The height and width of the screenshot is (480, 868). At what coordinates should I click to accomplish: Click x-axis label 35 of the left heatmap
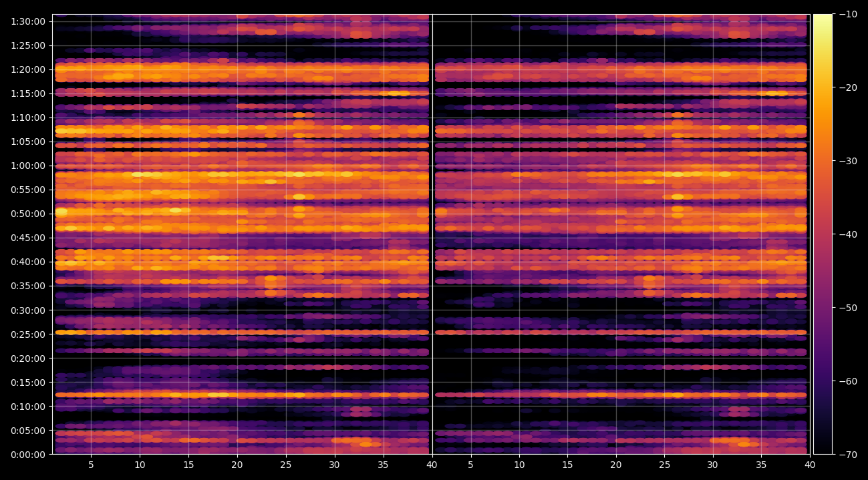383,465
